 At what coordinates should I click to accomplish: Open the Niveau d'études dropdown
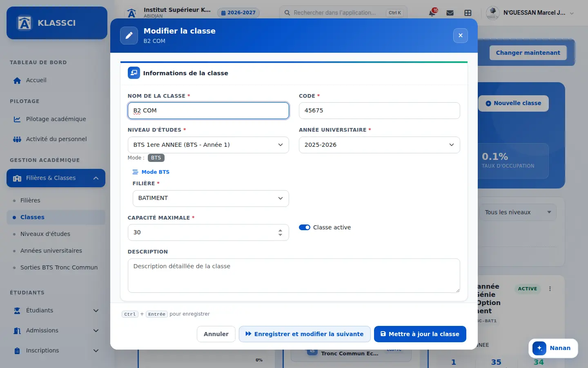coord(208,145)
